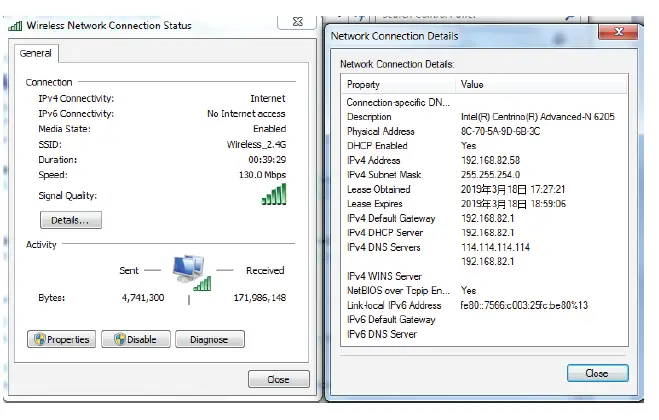The width and height of the screenshot is (659, 420).
Task: Click the network computers Activity icon
Action: pos(190,273)
